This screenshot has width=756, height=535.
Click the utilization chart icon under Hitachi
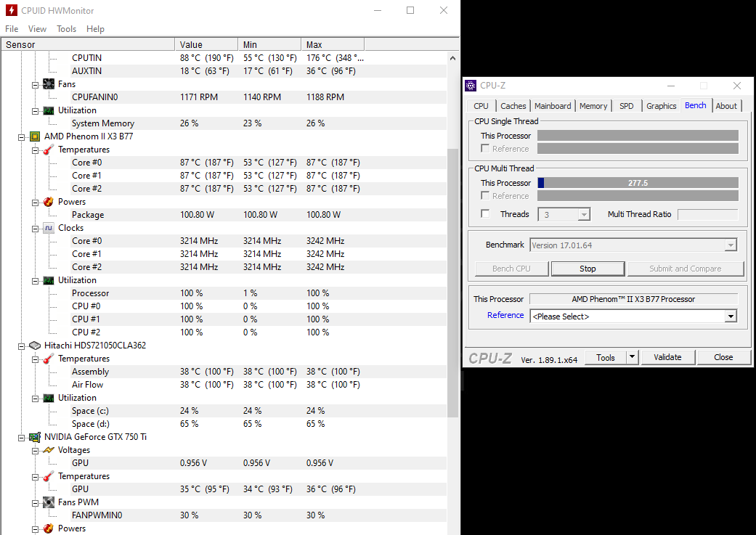tap(49, 398)
